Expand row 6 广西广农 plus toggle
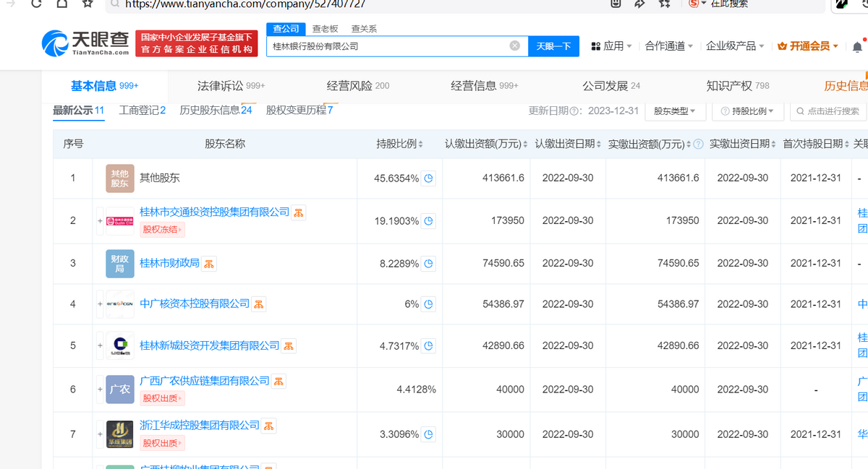Image resolution: width=868 pixels, height=469 pixels. coord(101,390)
